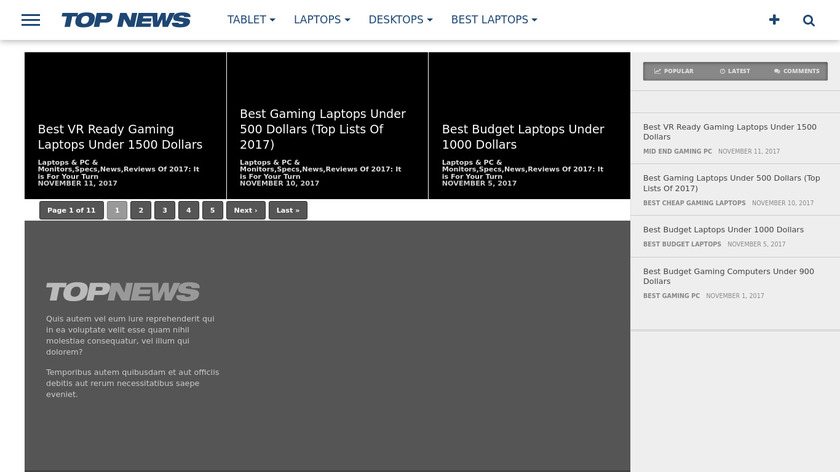This screenshot has width=840, height=472.
Task: Open the hamburger menu icon
Action: point(31,20)
